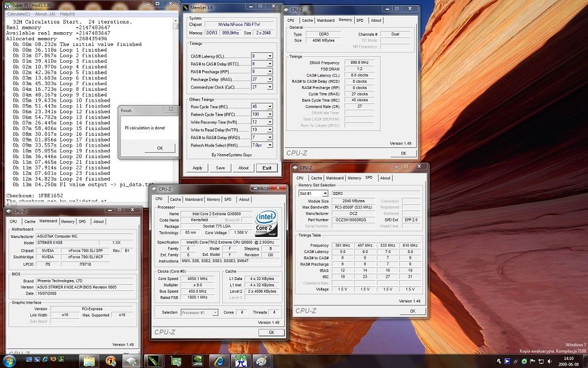Expand RAS# to CAS# Delay (tRTC) dropdown
Image resolution: width=588 pixels, height=368 pixels.
pyautogui.click(x=270, y=64)
